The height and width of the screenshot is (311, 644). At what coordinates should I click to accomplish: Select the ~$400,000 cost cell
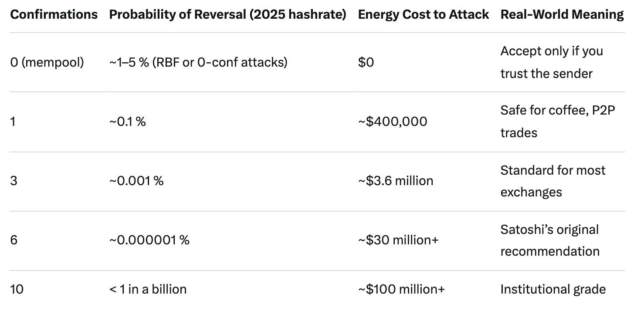point(393,122)
